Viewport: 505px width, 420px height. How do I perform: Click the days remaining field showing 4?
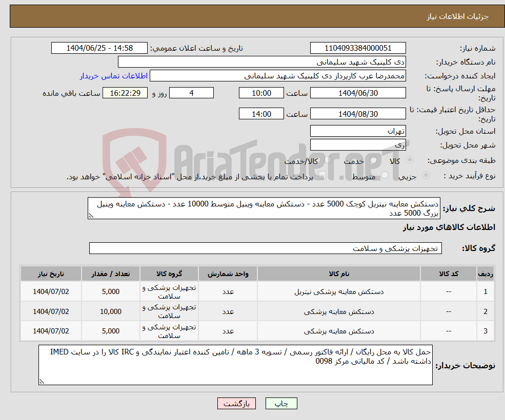(191, 93)
